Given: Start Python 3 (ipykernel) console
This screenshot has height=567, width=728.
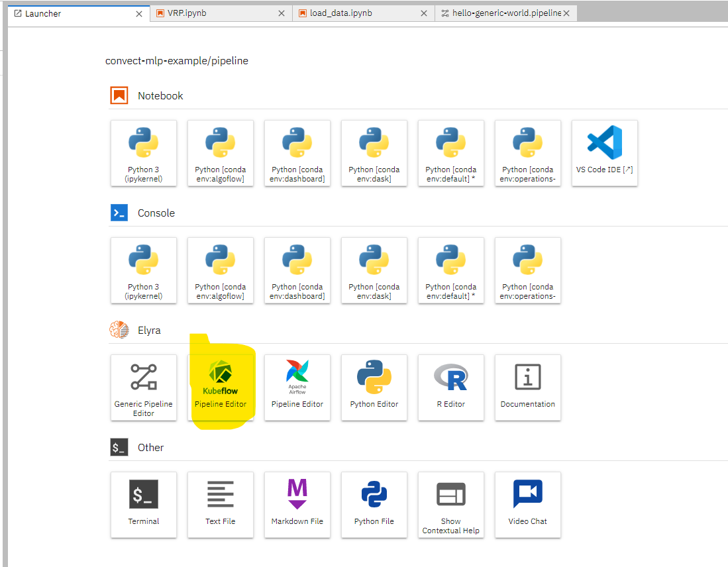Looking at the screenshot, I should pos(144,270).
